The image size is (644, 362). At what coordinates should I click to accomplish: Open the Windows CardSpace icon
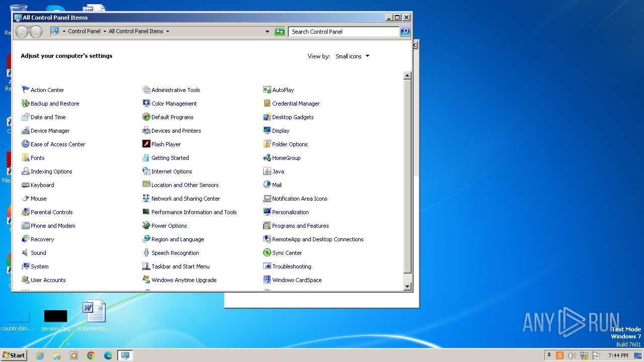click(267, 280)
